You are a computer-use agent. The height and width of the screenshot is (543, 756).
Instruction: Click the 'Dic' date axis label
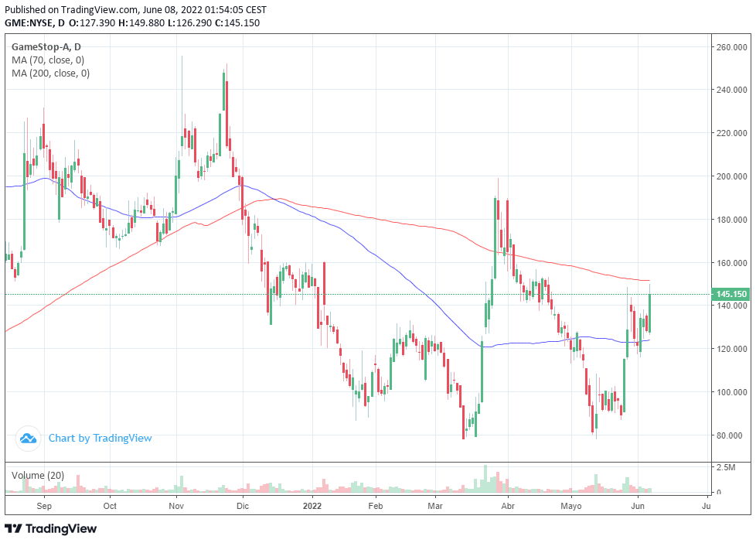(243, 506)
